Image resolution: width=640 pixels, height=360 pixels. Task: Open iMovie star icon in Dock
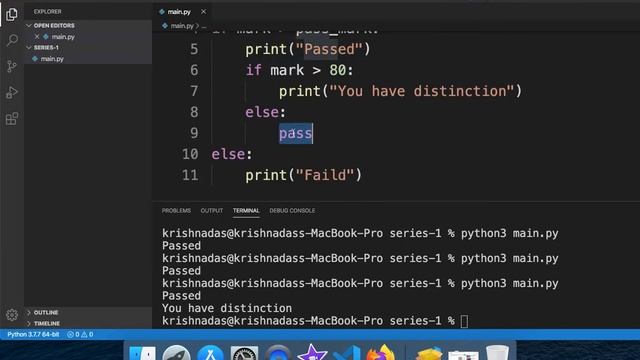point(312,352)
